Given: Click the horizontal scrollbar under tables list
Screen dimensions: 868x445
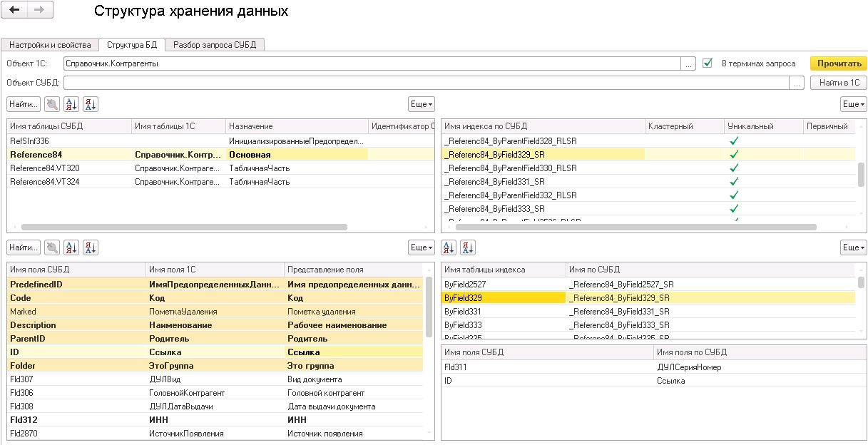Looking at the screenshot, I should click(x=184, y=227).
